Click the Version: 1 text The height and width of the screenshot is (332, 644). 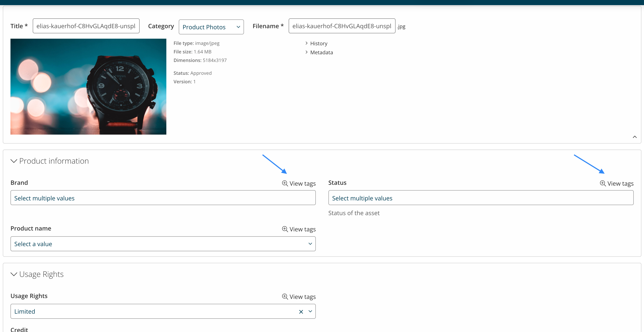pos(185,82)
